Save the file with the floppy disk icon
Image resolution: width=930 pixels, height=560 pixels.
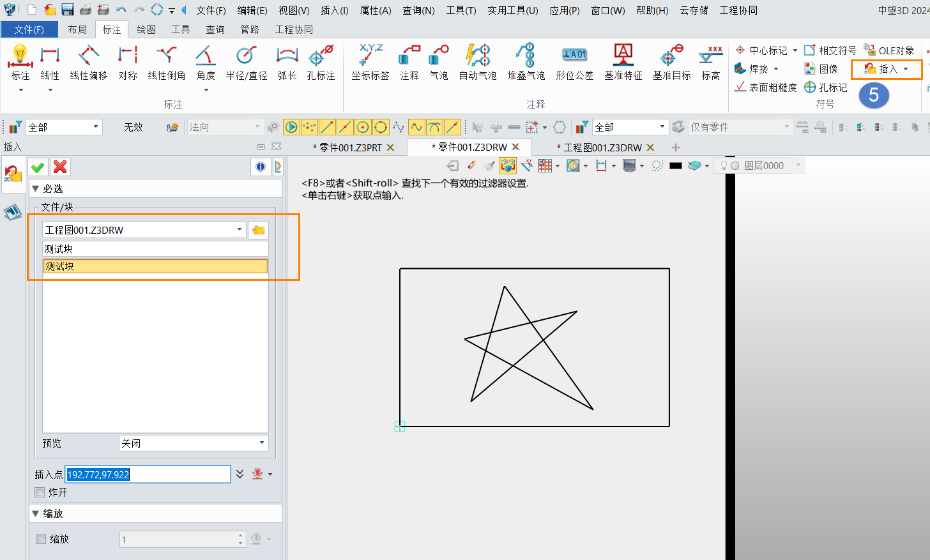(68, 10)
